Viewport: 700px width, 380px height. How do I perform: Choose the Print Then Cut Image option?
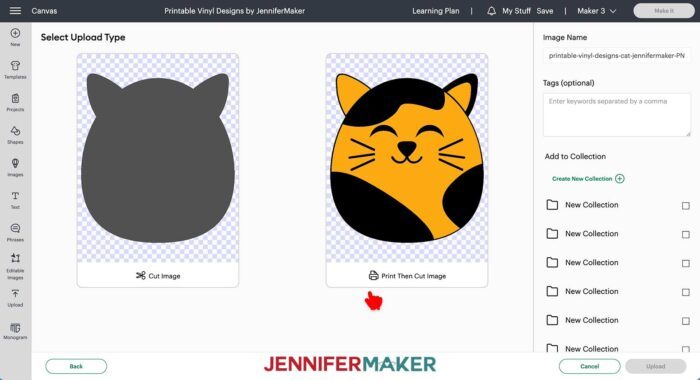[x=407, y=276]
